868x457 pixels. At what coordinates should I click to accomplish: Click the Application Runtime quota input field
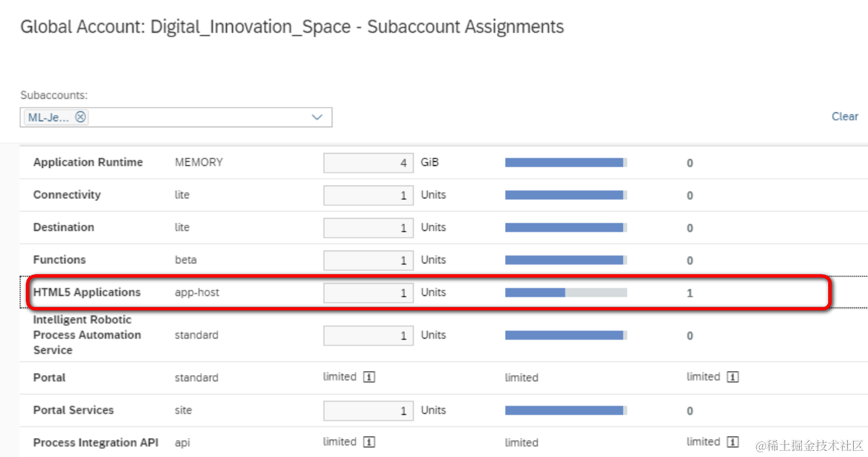368,163
